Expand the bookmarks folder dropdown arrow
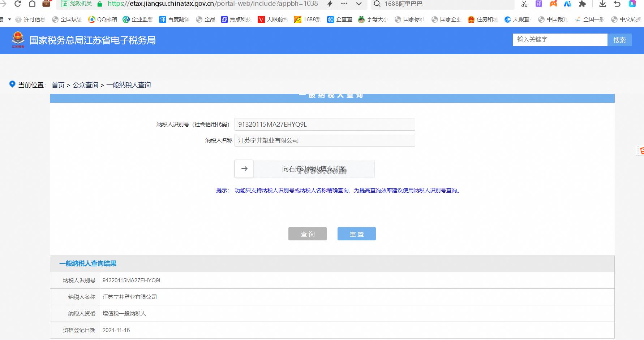 [9, 19]
